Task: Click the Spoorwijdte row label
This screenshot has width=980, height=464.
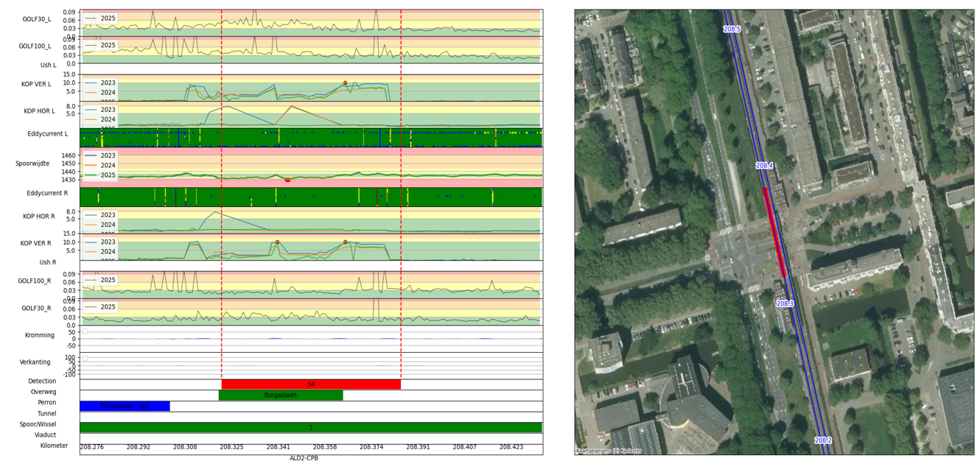Action: (x=34, y=164)
